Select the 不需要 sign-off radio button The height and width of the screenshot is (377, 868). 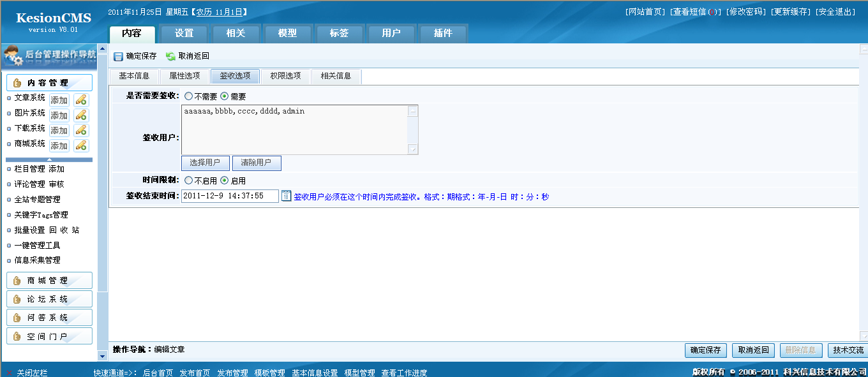point(189,96)
